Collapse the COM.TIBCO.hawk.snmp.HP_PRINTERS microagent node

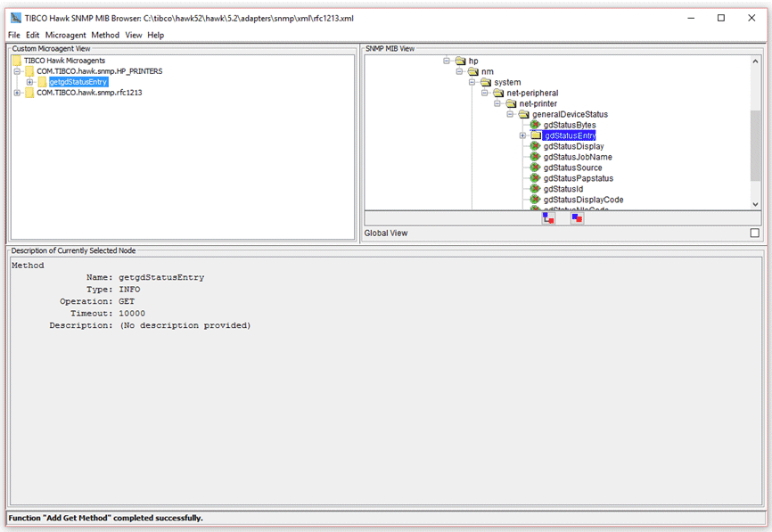click(x=17, y=71)
